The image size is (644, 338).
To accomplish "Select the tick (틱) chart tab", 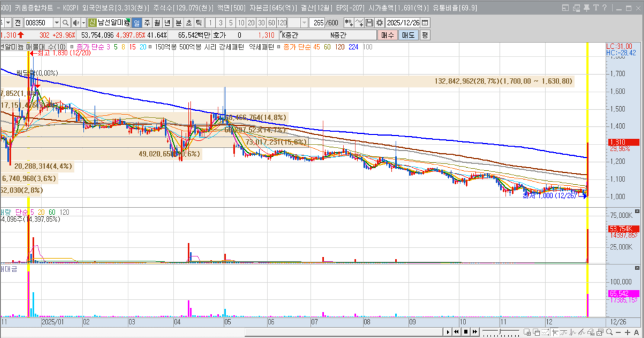I will click(198, 23).
